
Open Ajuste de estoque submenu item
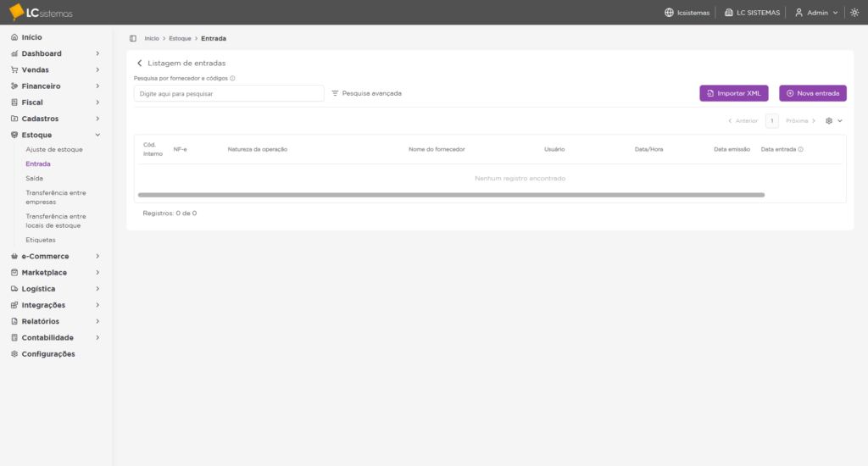pyautogui.click(x=54, y=150)
